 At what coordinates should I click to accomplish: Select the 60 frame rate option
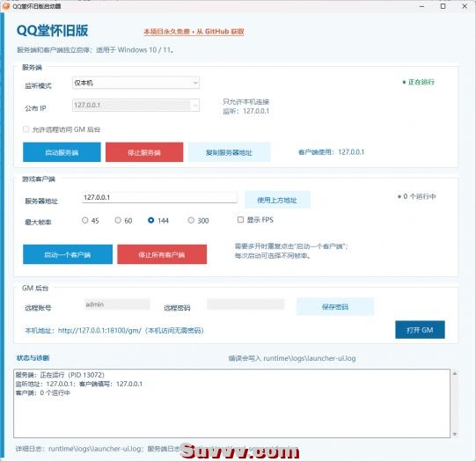[118, 220]
